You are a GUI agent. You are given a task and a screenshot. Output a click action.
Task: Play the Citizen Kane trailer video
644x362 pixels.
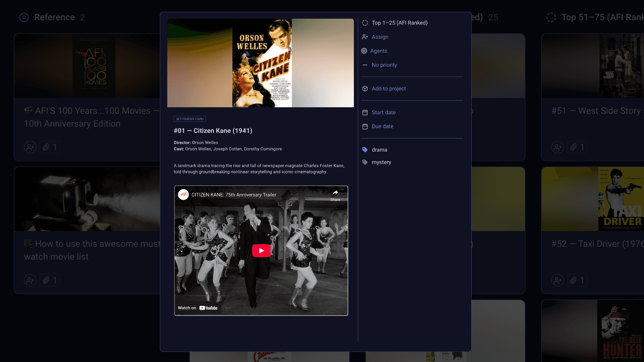(x=261, y=250)
